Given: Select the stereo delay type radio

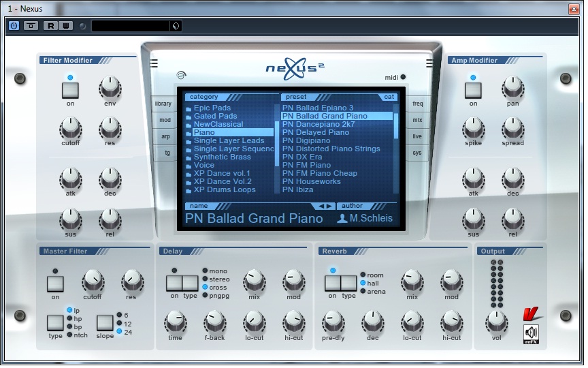Looking at the screenshot, I should click(x=205, y=279).
